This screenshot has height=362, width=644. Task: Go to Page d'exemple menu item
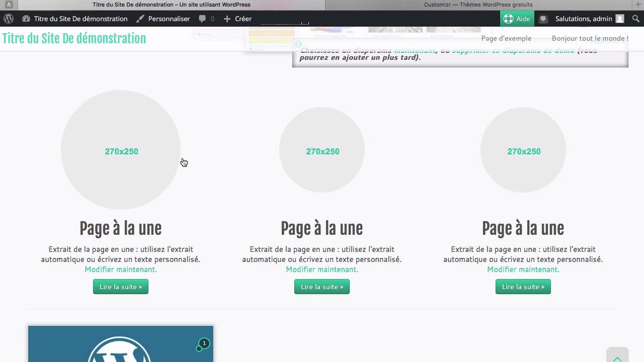(506, 38)
